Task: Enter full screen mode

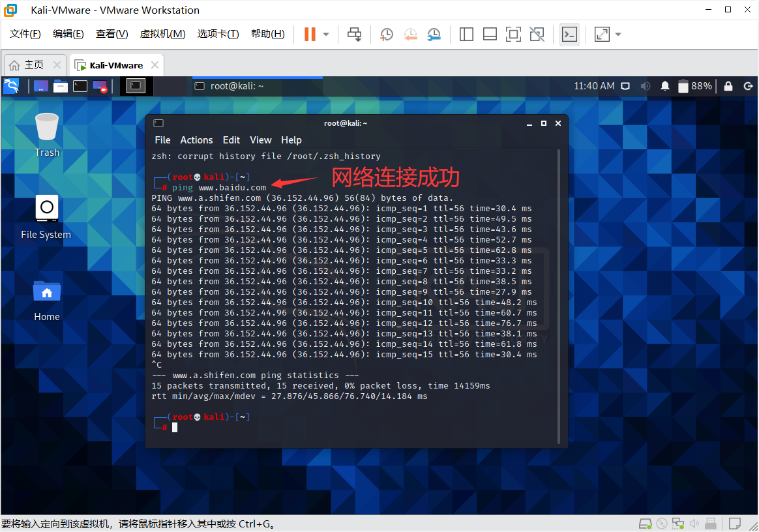Action: click(514, 35)
